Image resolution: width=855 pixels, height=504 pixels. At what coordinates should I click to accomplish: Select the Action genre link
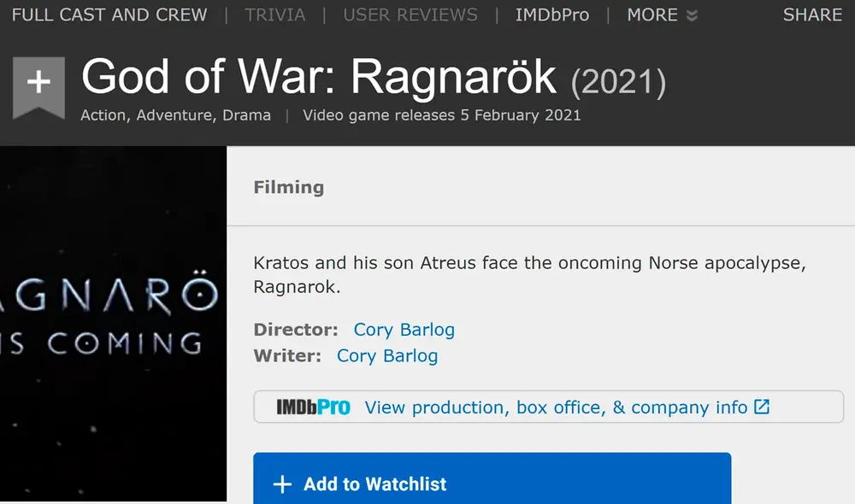103,115
